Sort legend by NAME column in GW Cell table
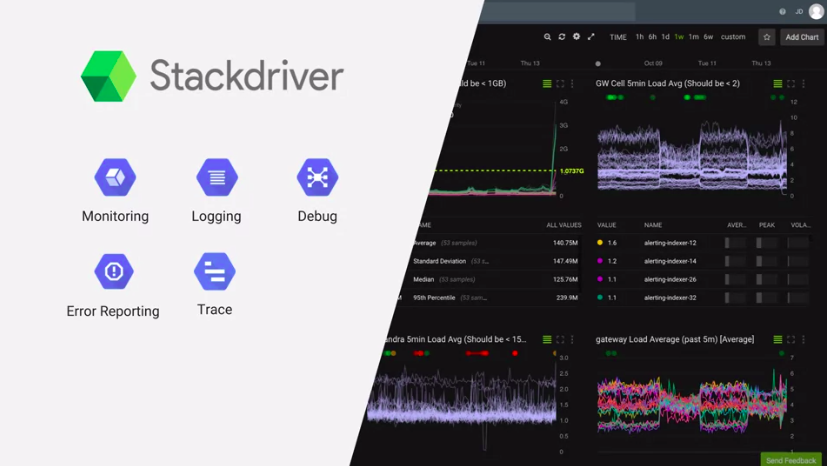The width and height of the screenshot is (827, 466). (x=653, y=225)
